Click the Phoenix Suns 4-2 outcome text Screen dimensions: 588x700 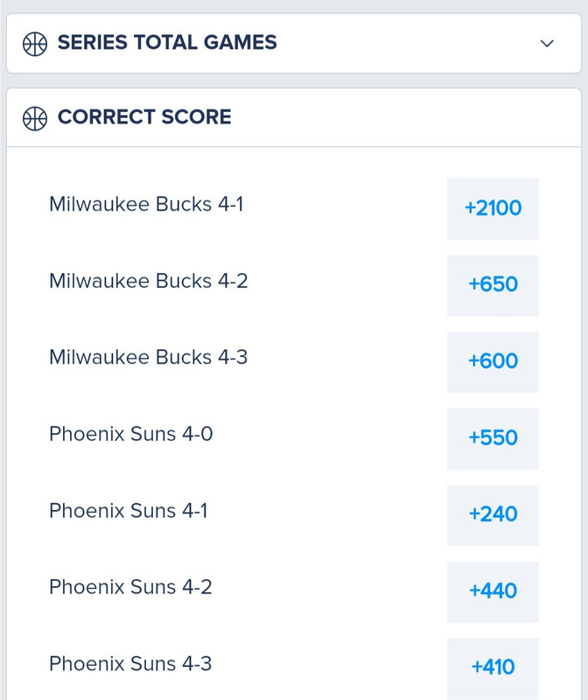click(130, 587)
